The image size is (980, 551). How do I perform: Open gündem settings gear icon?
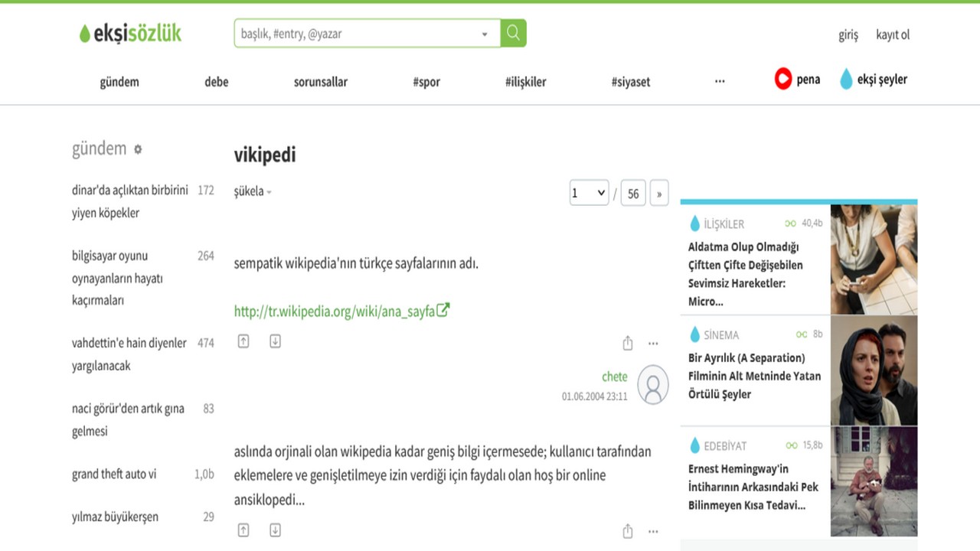(x=138, y=149)
